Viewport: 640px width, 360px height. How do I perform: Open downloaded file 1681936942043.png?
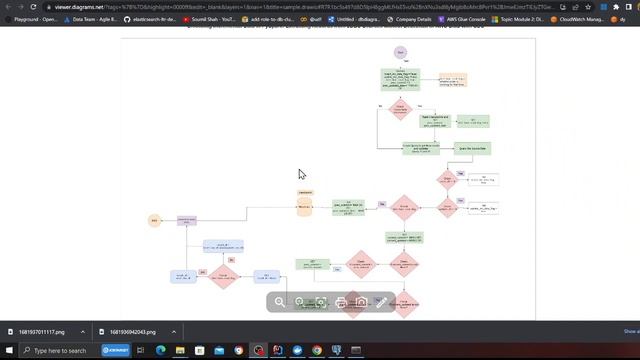coord(132,332)
